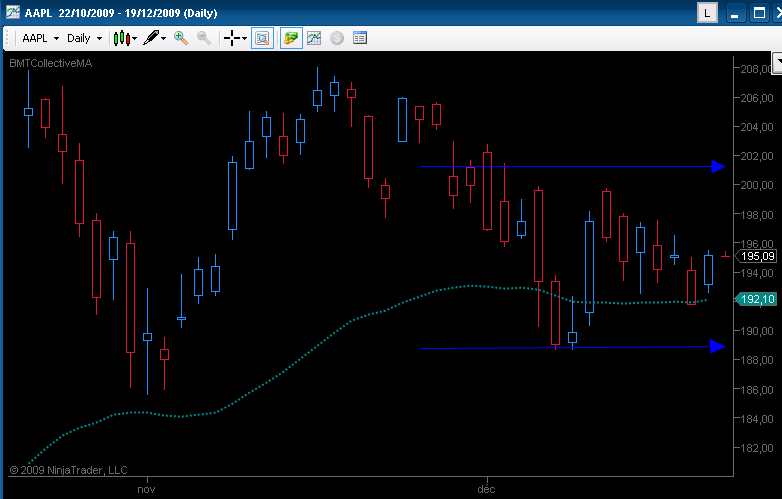Image resolution: width=782 pixels, height=499 pixels.
Task: Click the greyed dollar strategies icon
Action: [337, 38]
